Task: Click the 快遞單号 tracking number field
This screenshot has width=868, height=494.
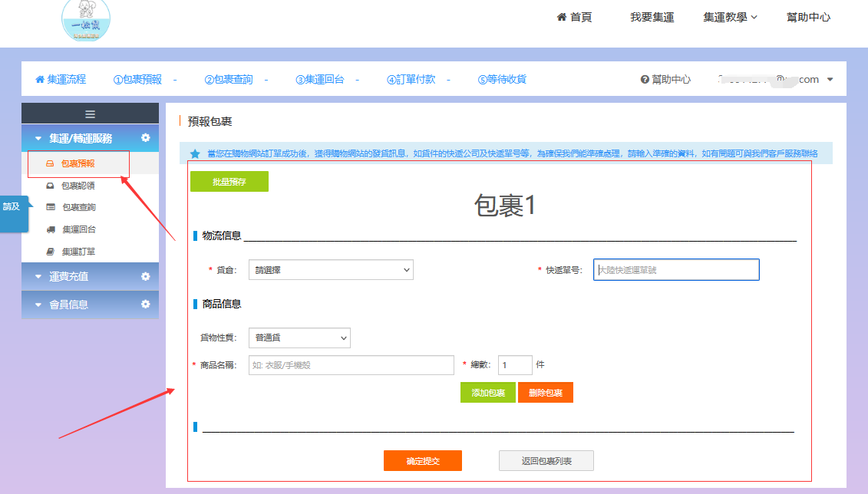Action: (x=676, y=270)
